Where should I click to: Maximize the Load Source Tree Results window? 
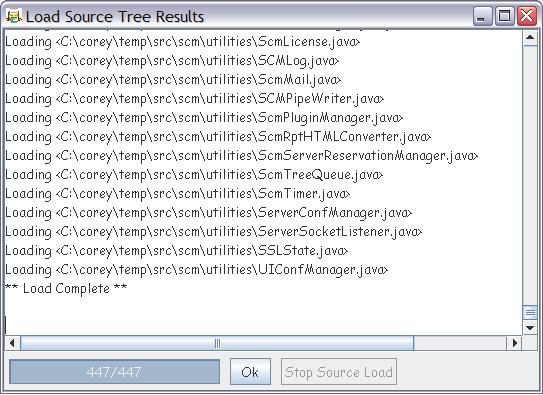(x=504, y=16)
